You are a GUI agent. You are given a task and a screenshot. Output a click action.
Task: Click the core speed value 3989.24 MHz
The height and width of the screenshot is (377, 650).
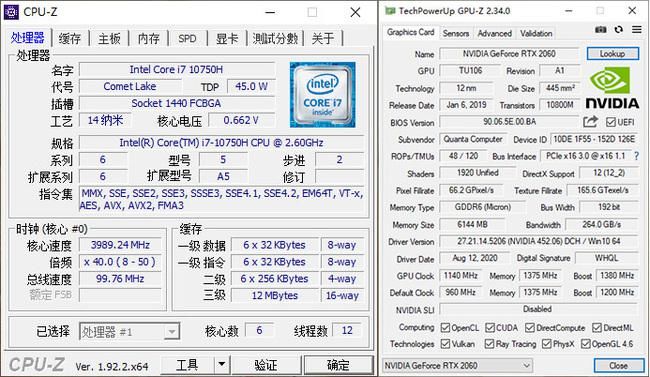(120, 245)
